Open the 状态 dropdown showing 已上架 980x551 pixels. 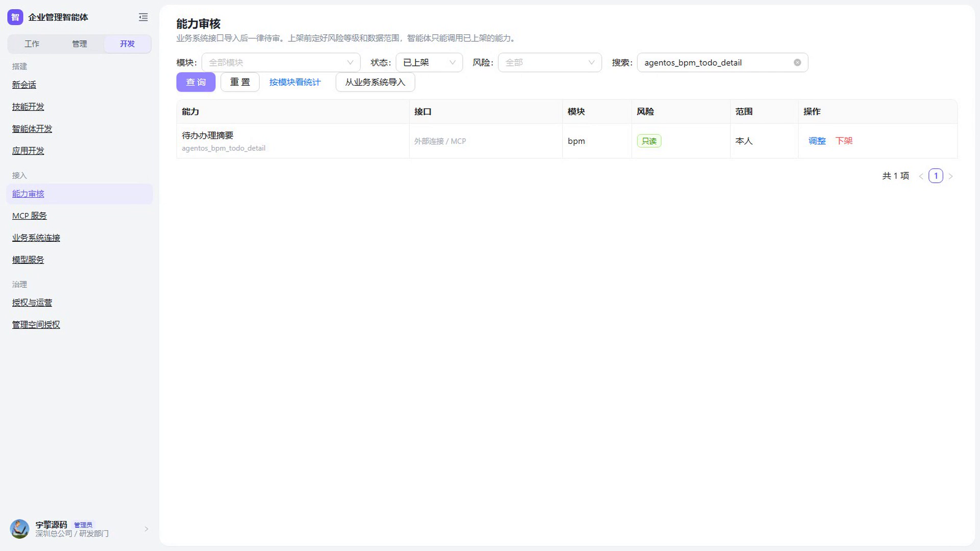(x=429, y=63)
